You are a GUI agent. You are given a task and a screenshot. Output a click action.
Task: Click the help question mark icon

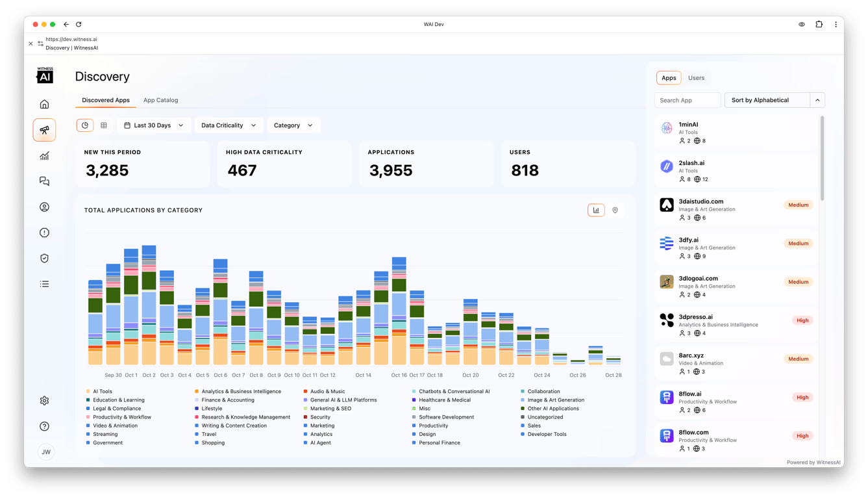coord(44,426)
